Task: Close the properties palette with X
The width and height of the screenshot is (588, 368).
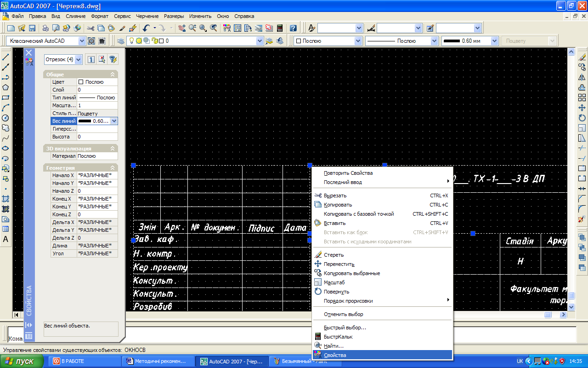Action: coord(28,52)
